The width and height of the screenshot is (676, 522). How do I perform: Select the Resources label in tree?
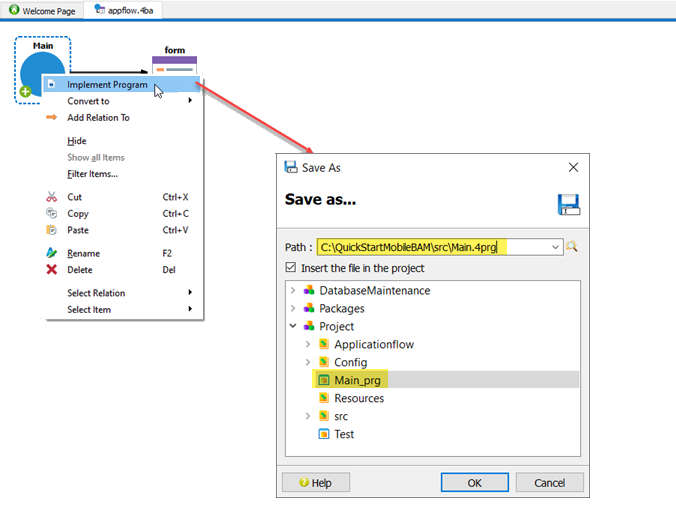359,398
